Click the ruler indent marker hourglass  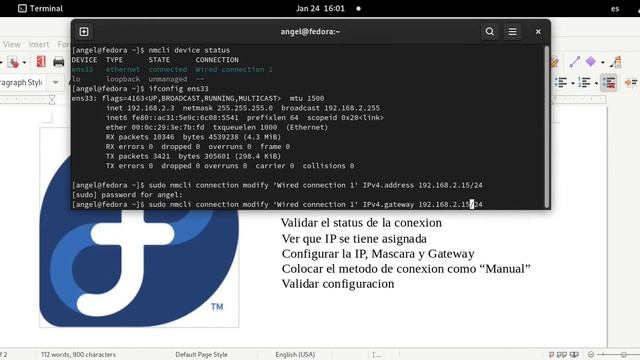tap(52, 99)
